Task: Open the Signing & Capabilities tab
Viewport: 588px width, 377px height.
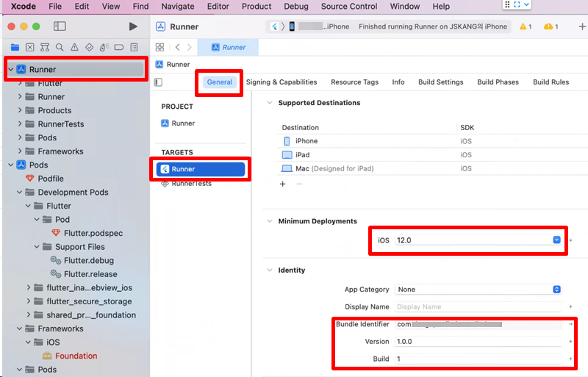Action: [x=282, y=82]
